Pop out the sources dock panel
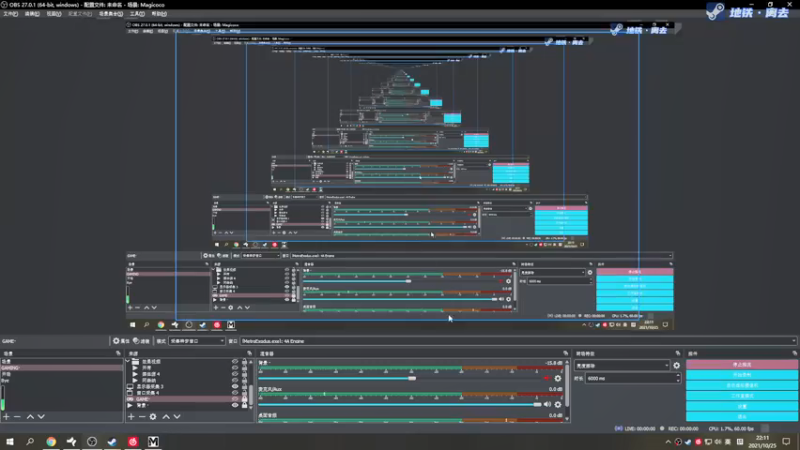This screenshot has width=800, height=450. (249, 353)
